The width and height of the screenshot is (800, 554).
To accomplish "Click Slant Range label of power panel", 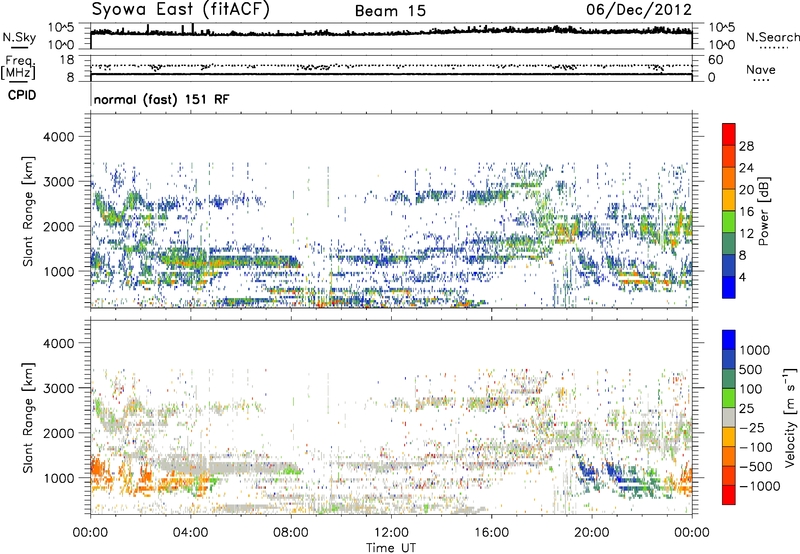I will [x=28, y=211].
